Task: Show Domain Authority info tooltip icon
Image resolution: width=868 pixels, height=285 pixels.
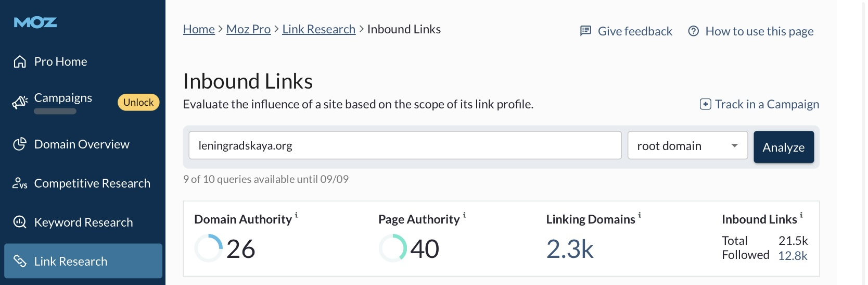Action: point(297,215)
